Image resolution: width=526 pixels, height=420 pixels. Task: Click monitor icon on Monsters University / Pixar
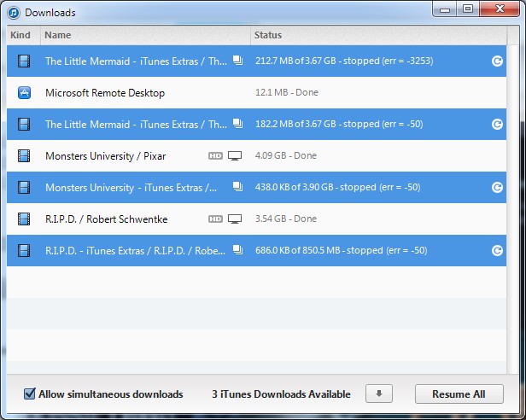pyautogui.click(x=235, y=155)
